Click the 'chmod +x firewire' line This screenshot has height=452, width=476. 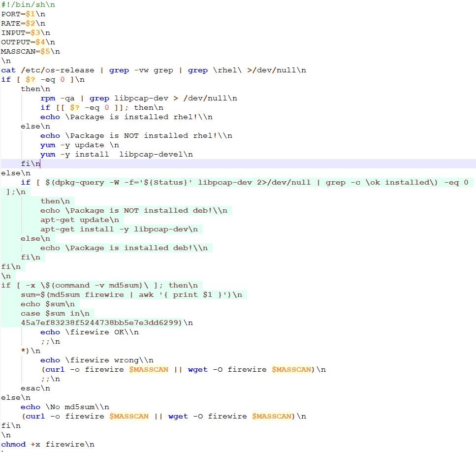[x=48, y=445]
